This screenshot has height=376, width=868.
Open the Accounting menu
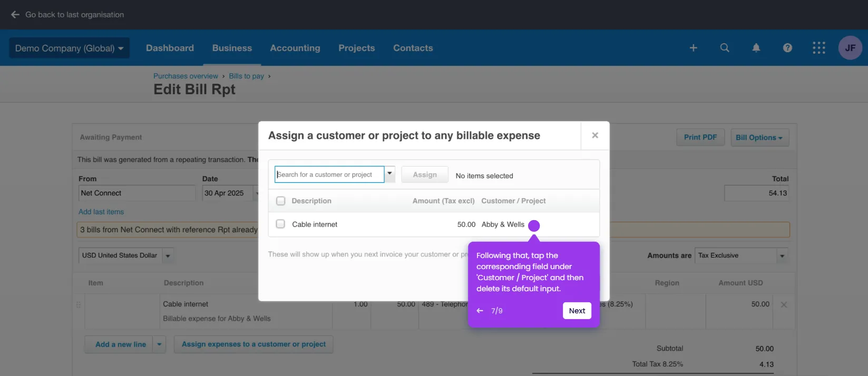point(295,48)
